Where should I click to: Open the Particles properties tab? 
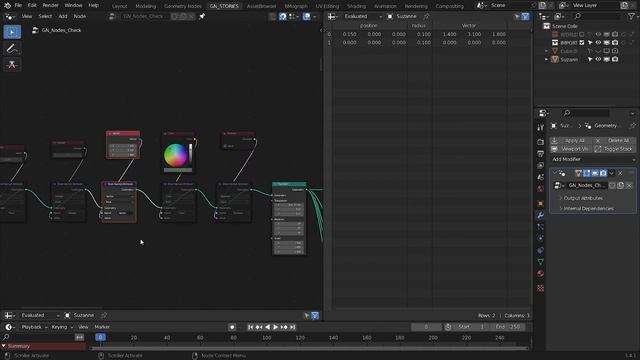(x=540, y=227)
